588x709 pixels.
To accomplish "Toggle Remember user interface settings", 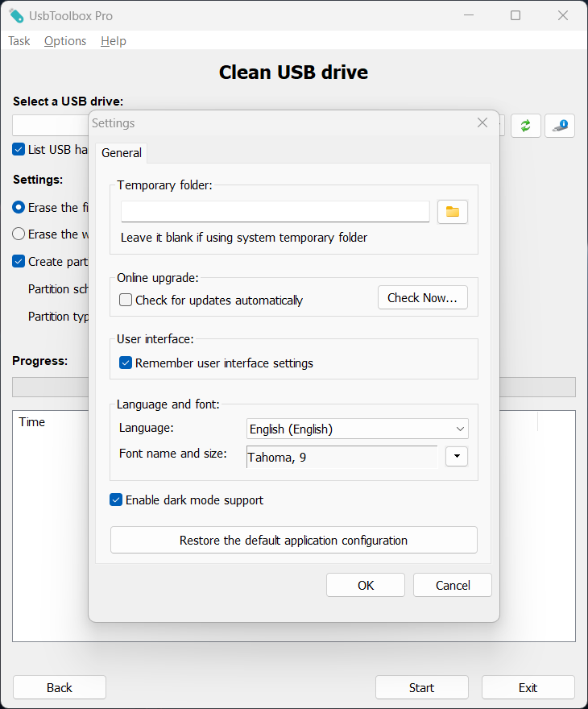I will pos(126,363).
